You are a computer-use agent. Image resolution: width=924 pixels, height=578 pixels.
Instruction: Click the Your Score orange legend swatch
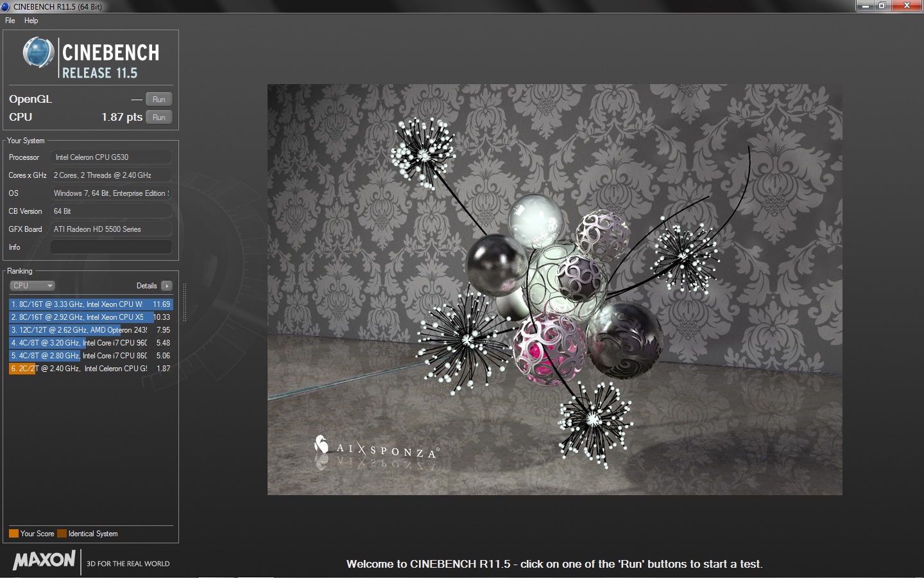(x=13, y=534)
